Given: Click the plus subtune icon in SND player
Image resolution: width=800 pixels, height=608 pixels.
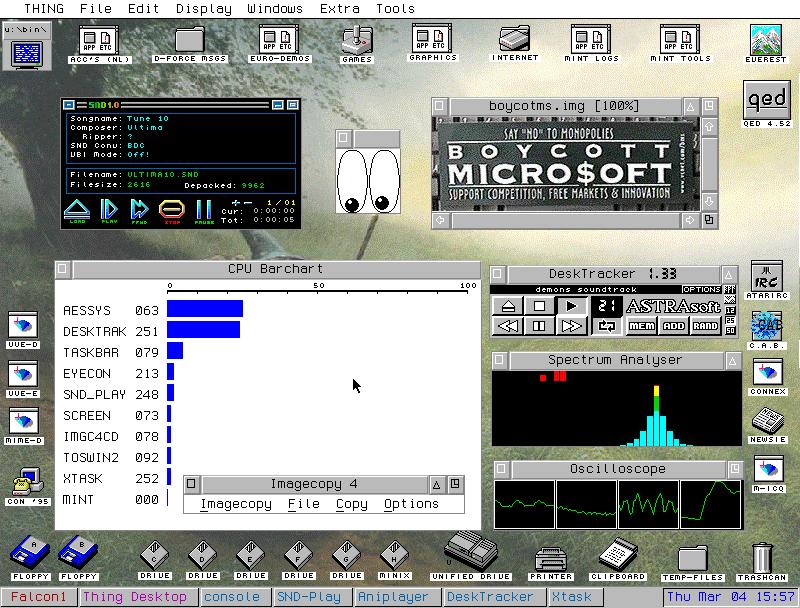Looking at the screenshot, I should click(x=236, y=203).
